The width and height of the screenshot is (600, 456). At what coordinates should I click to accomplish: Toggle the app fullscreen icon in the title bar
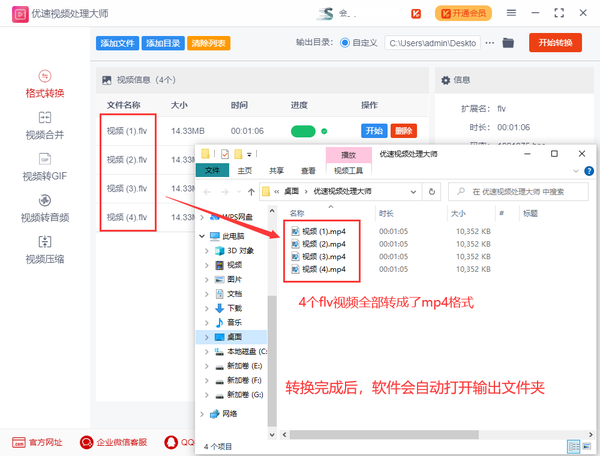[x=559, y=13]
